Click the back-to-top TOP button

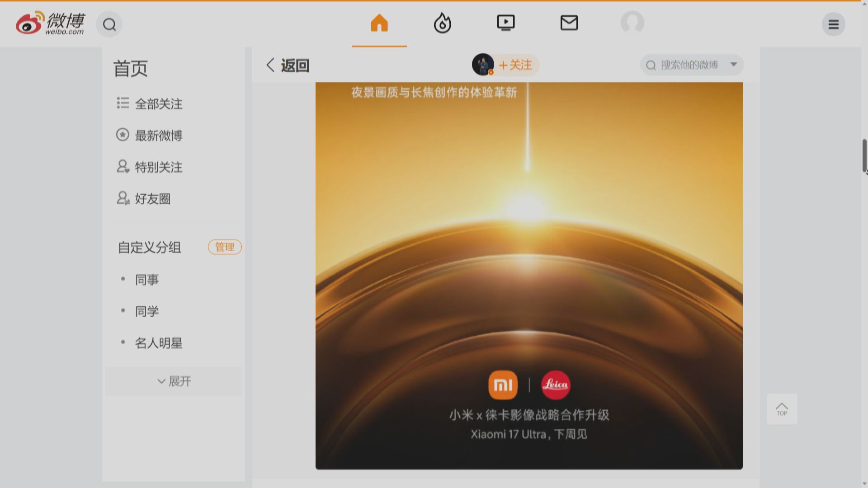click(782, 408)
